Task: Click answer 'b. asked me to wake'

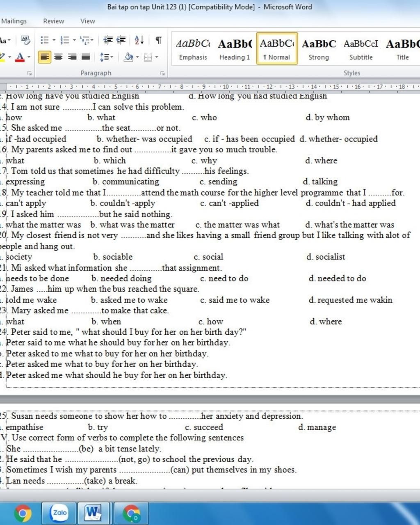Action: 129,300
